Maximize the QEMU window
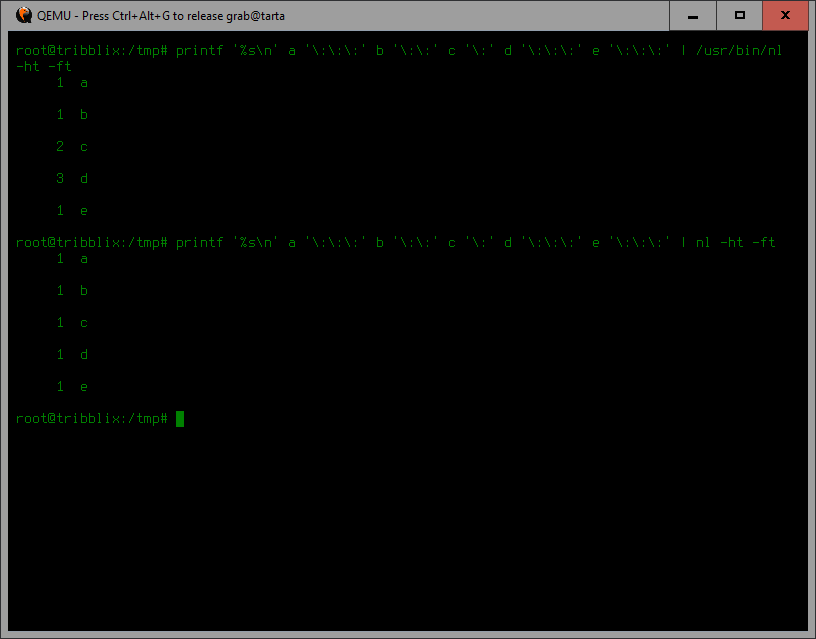Viewport: 816px width, 639px height. tap(740, 15)
